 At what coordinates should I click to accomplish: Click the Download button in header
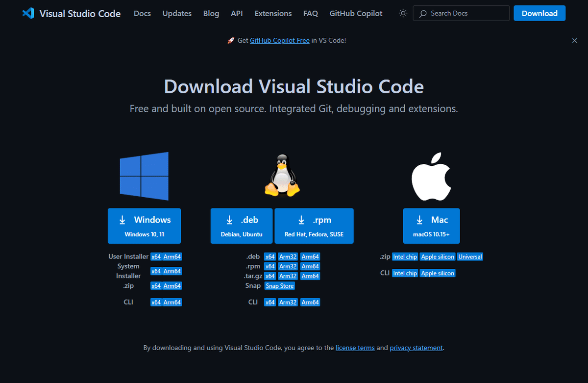[539, 13]
